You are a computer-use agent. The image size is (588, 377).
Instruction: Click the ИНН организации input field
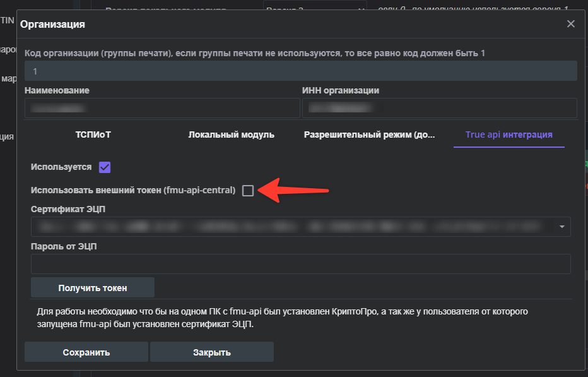[x=440, y=108]
